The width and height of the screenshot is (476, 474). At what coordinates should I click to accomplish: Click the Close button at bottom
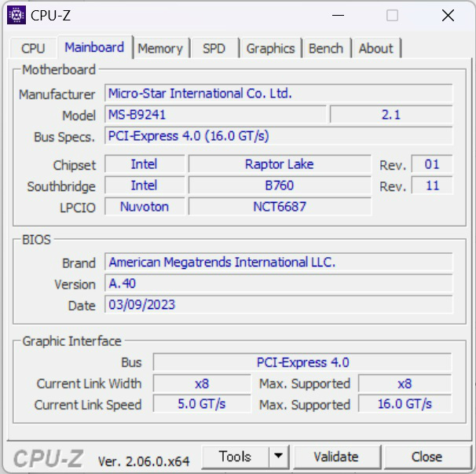pos(427,457)
